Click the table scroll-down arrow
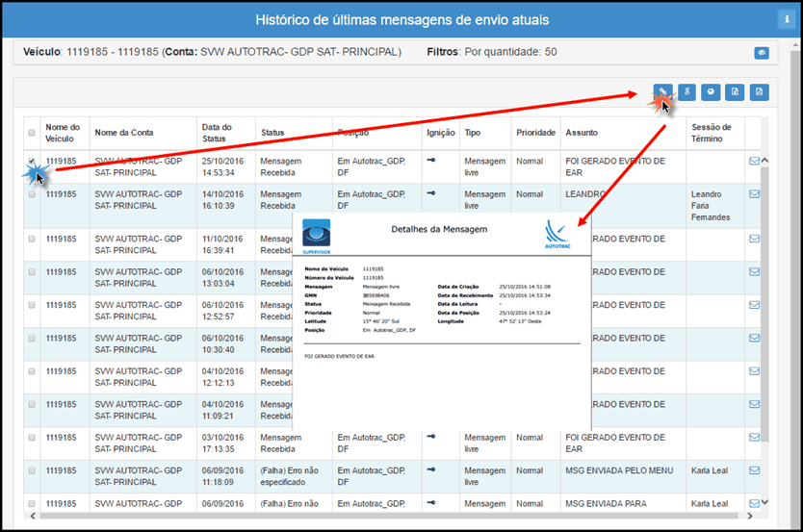803x532 pixels. coord(764,502)
